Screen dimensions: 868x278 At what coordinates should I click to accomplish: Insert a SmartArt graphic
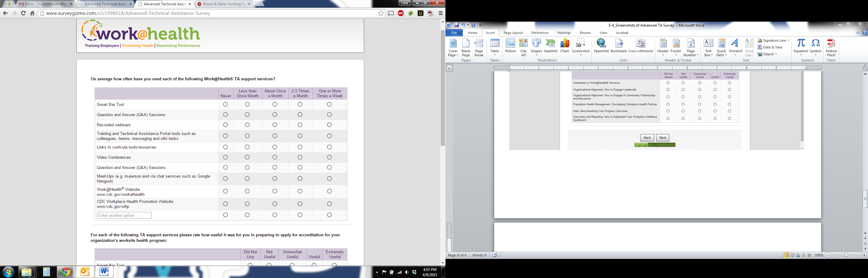(x=550, y=46)
